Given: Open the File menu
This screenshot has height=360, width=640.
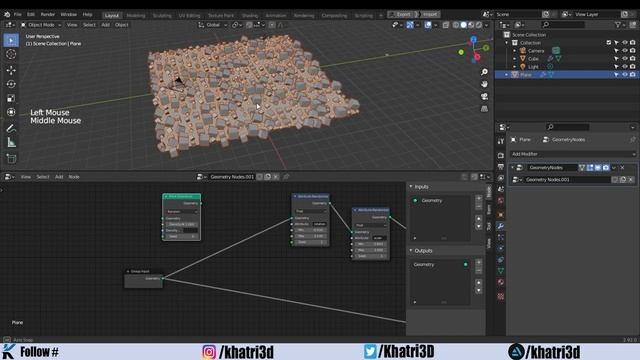Looking at the screenshot, I should [x=18, y=14].
